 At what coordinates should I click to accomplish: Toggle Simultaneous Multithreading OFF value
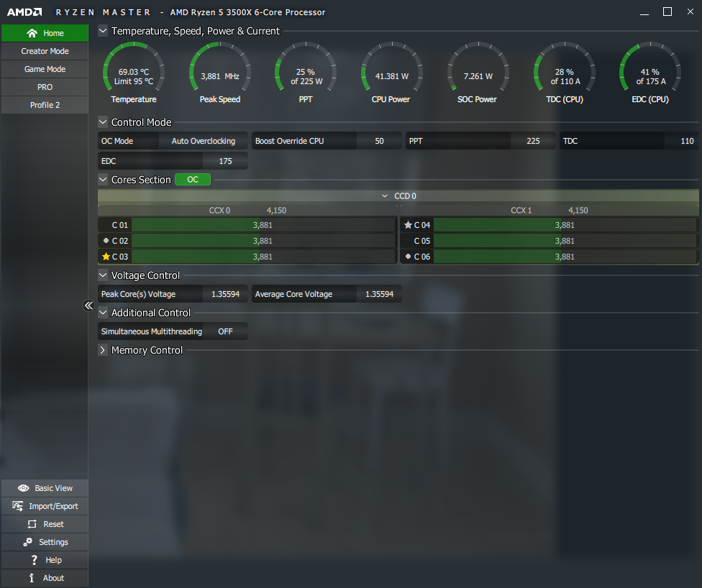tap(225, 331)
